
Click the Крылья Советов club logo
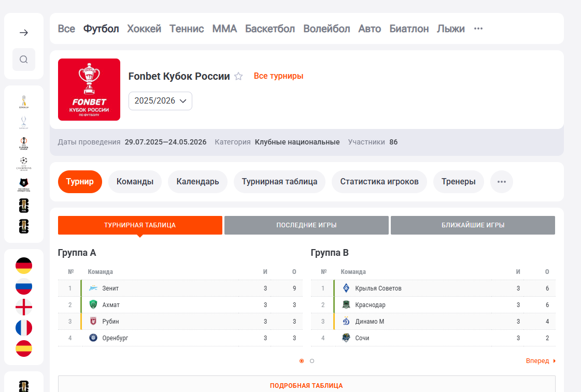(346, 288)
